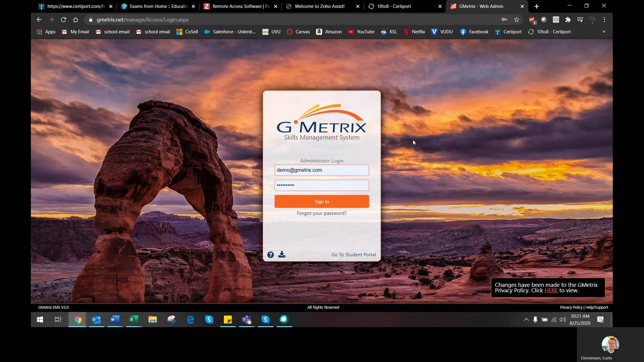Click the profile avatar in the Chrome toolbar
The image size is (644, 362).
coord(592,20)
